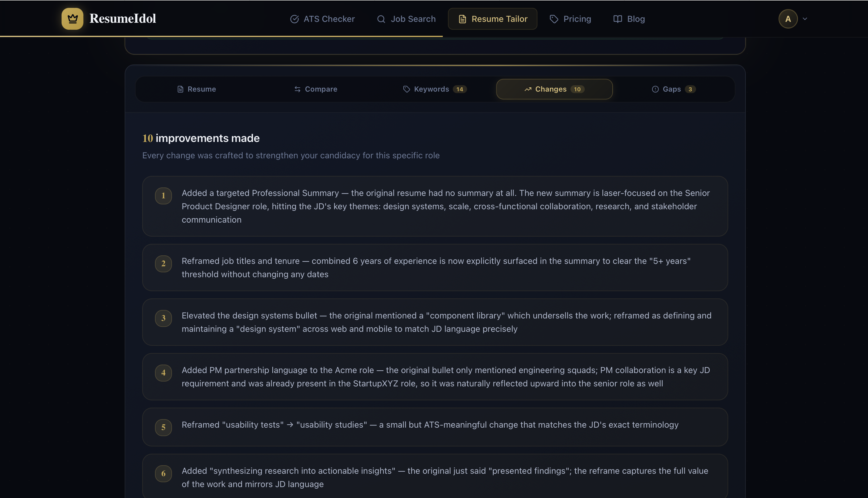This screenshot has height=498, width=868.
Task: Click the Compare arrows icon
Action: tap(297, 89)
